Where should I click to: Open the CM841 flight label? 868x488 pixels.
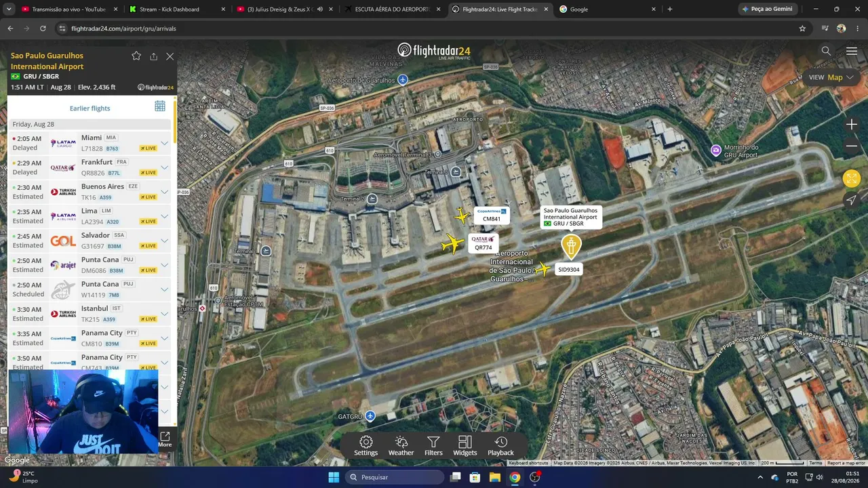pos(491,216)
